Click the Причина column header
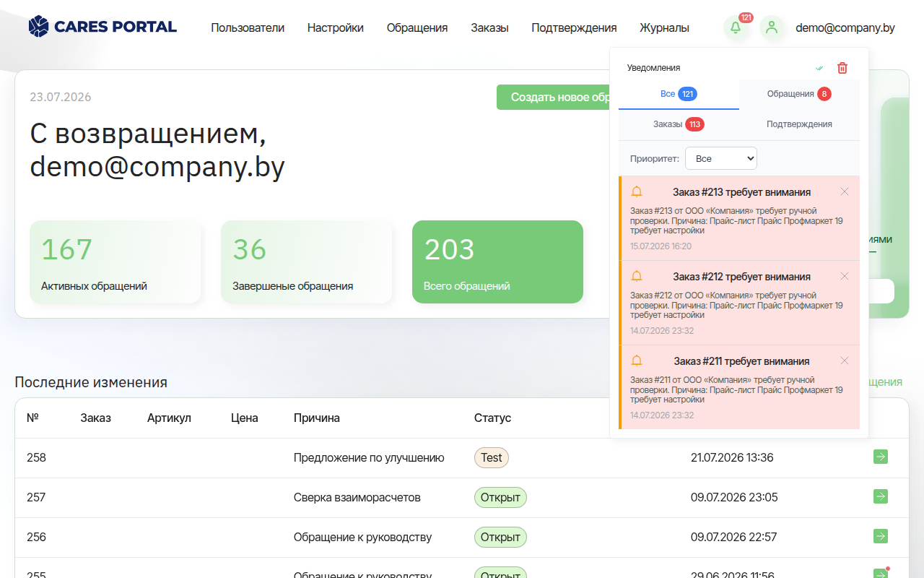The image size is (924, 578). tap(317, 418)
